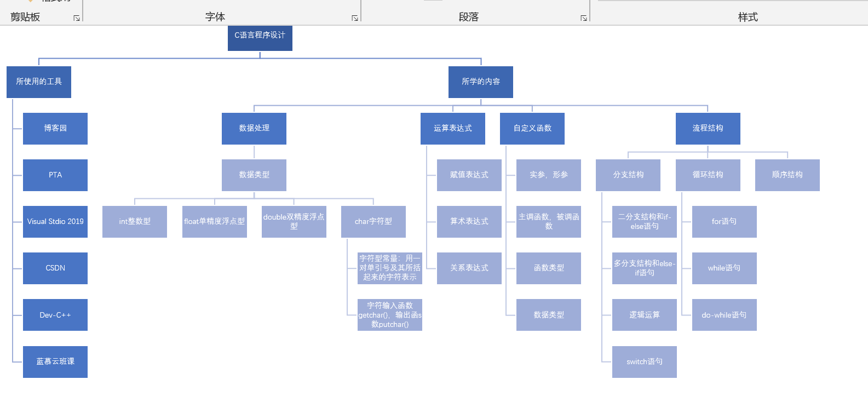Click the 博客园 box
Image resolution: width=868 pixels, height=408 pixels.
tap(55, 129)
